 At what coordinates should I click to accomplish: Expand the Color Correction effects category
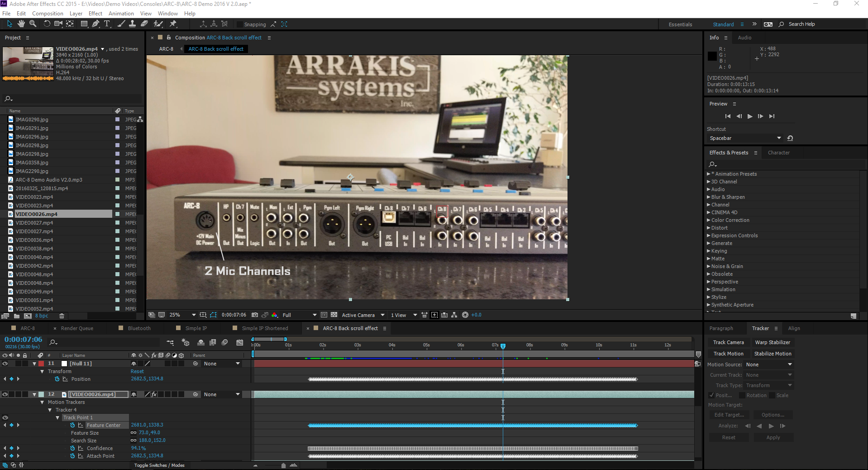pyautogui.click(x=709, y=220)
